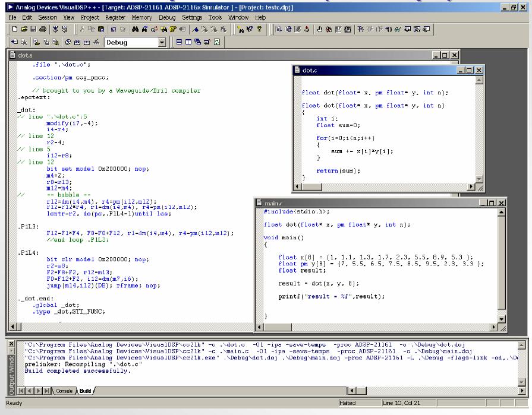Click 'Line 10, Col 21' status bar entry

[401, 403]
